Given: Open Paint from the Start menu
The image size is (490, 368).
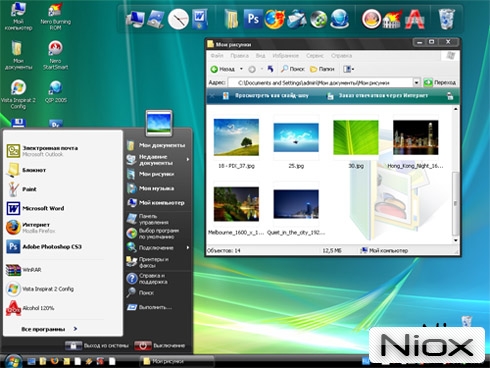Looking at the screenshot, I should pos(63,189).
